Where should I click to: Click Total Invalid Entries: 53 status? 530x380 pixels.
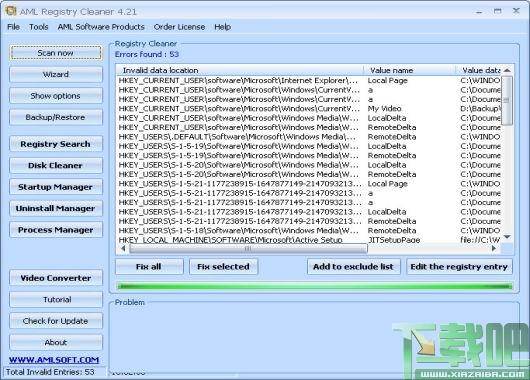50,372
